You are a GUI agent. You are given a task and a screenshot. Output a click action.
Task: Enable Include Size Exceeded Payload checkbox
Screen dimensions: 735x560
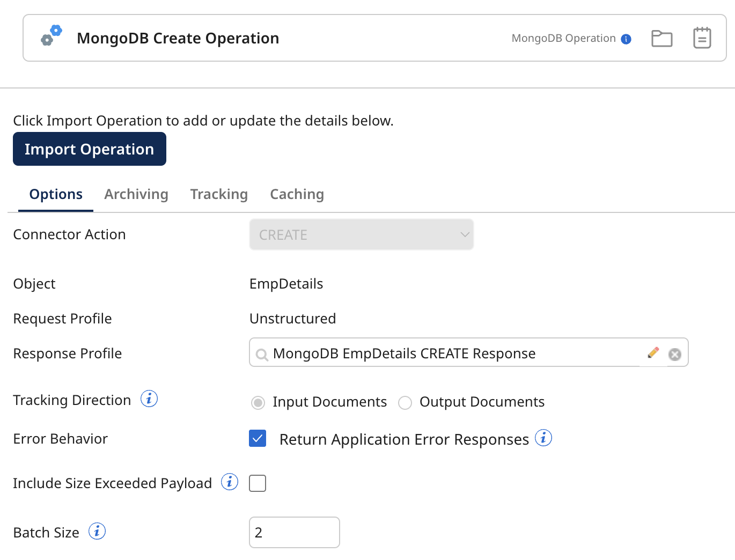point(257,483)
